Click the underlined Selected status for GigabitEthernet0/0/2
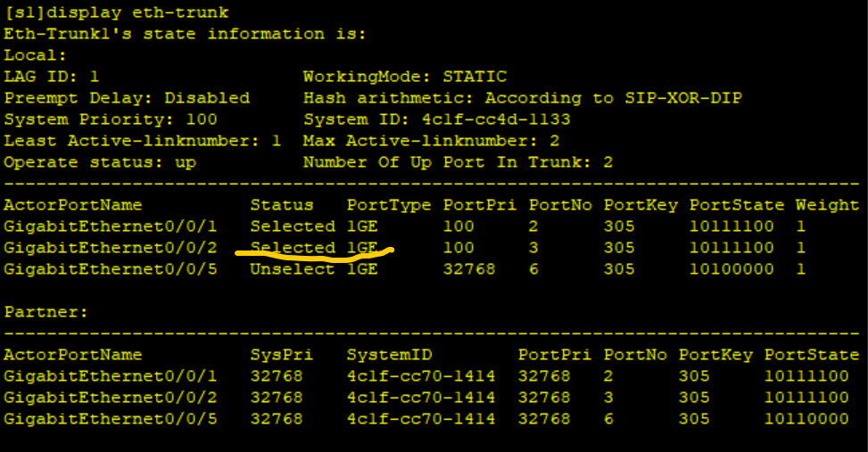 (x=293, y=247)
